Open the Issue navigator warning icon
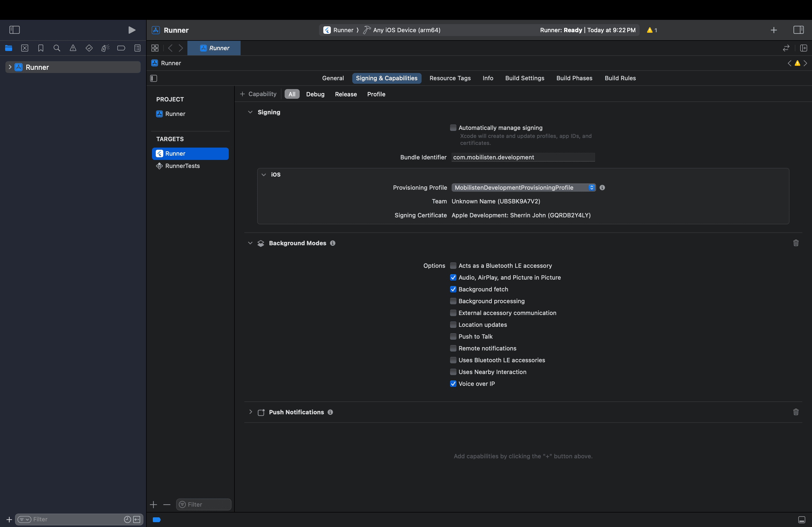This screenshot has width=812, height=527. coord(73,48)
